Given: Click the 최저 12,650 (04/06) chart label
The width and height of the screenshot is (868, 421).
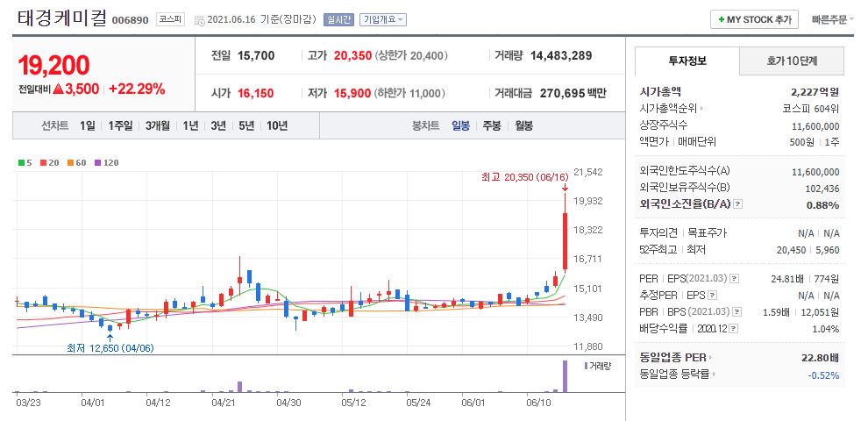Looking at the screenshot, I should [x=110, y=348].
